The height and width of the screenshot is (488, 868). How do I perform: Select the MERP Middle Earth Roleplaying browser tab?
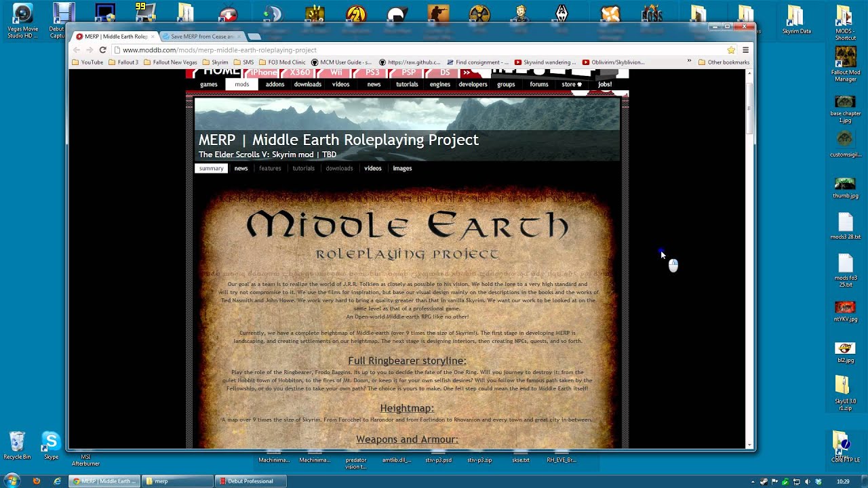(x=115, y=36)
